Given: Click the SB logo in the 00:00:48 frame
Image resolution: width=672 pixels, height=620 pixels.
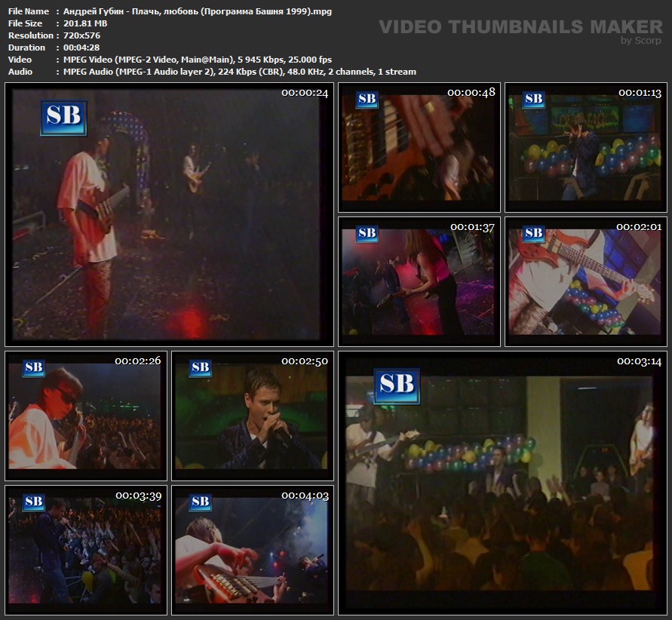Looking at the screenshot, I should 367,100.
